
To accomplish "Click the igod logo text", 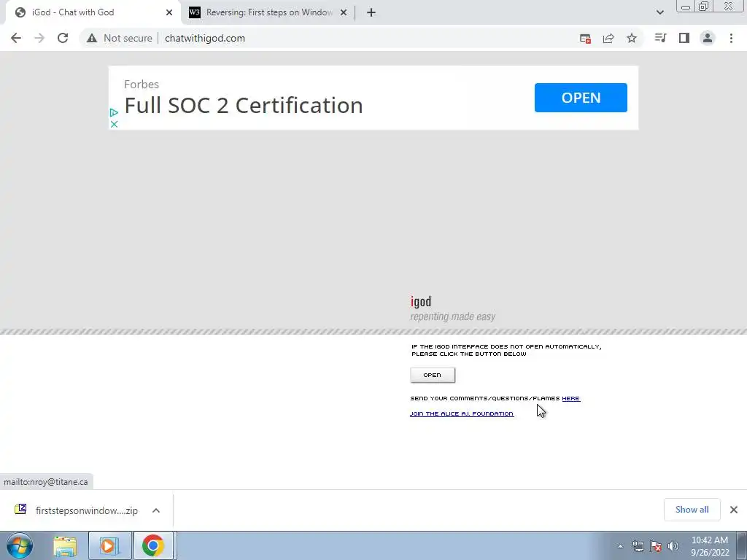I will tap(421, 301).
